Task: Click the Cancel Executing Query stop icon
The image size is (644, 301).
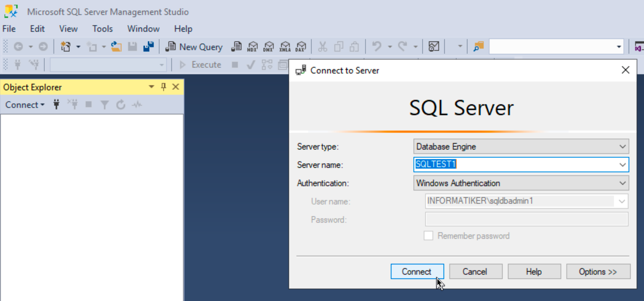Action: pos(235,65)
